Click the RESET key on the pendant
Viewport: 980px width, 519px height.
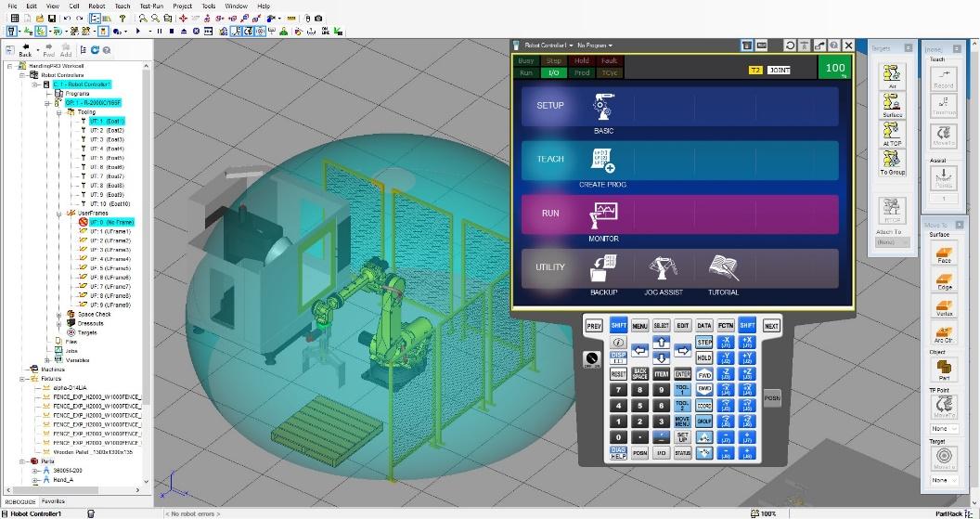pyautogui.click(x=618, y=374)
